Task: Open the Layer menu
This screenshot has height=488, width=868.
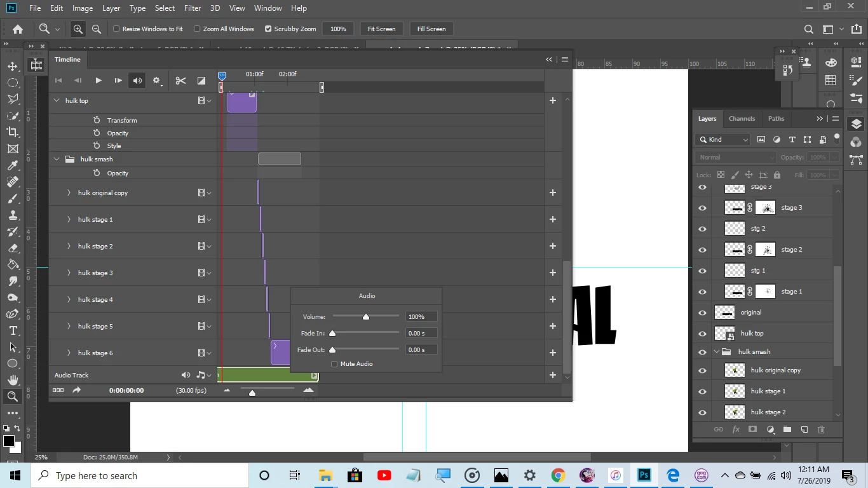Action: [111, 8]
